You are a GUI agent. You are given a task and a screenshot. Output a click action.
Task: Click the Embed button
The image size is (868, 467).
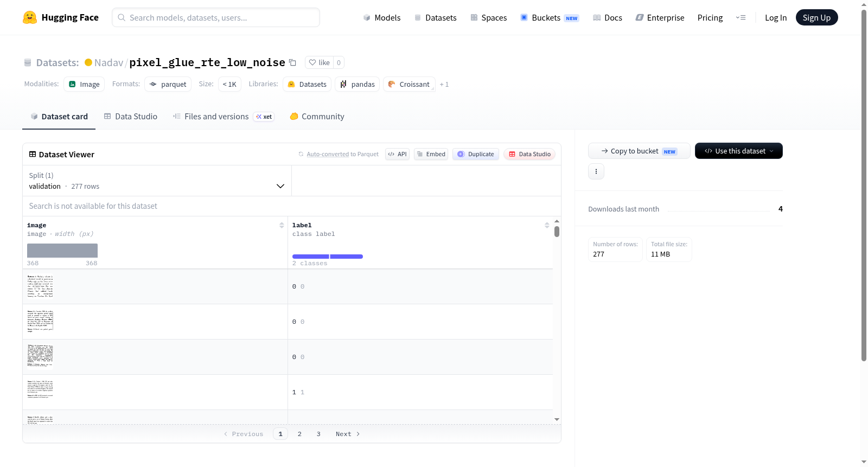[x=431, y=154]
